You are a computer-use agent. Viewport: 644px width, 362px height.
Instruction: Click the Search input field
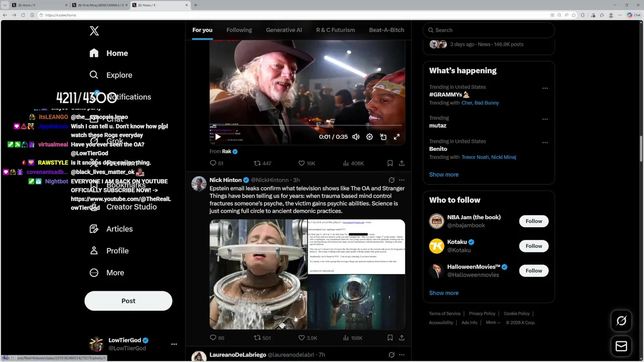489,30
